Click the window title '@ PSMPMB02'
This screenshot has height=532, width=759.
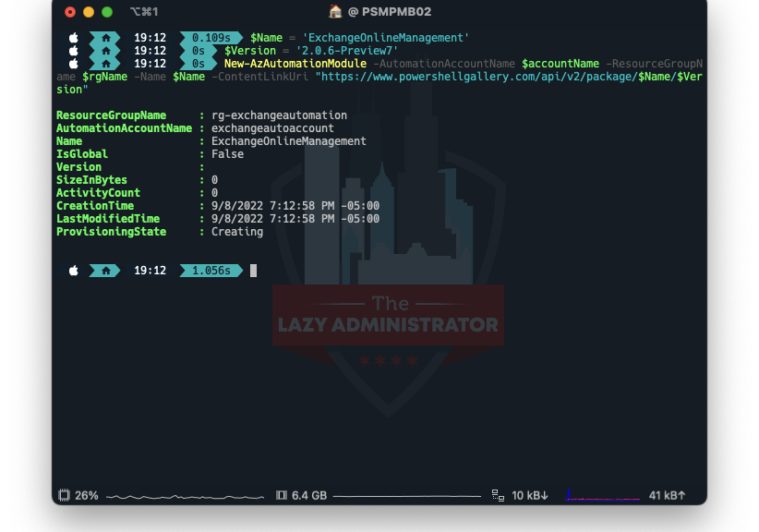(x=390, y=12)
